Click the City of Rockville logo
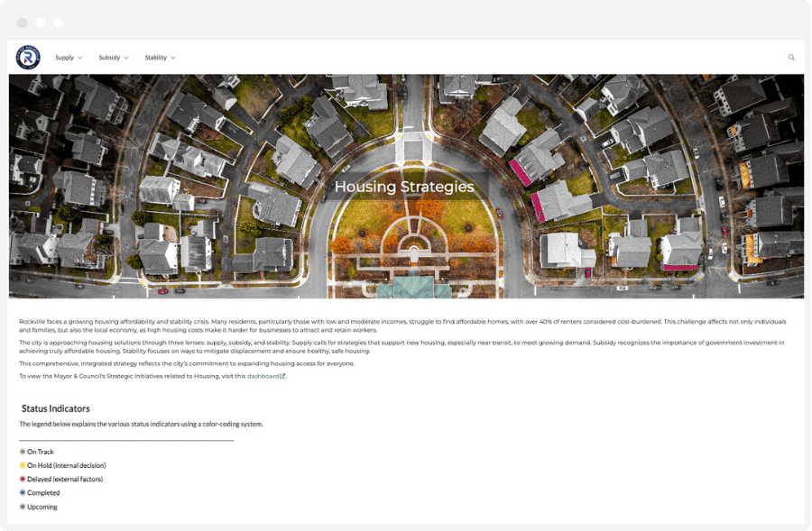812x531 pixels. point(30,57)
